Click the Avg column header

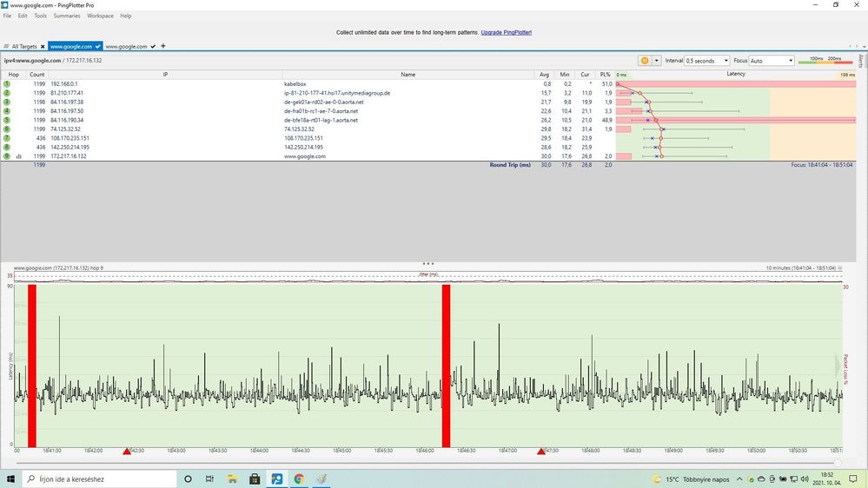pyautogui.click(x=544, y=74)
